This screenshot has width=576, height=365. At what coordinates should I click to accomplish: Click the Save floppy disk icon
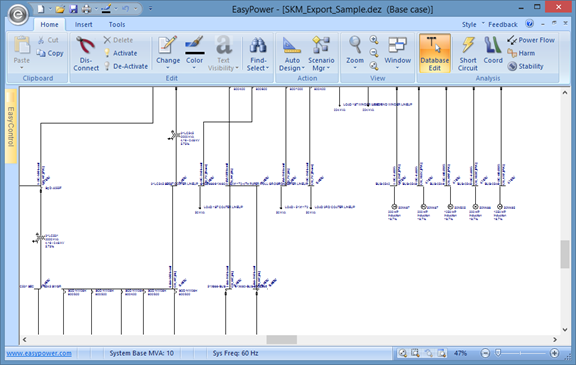click(x=73, y=9)
